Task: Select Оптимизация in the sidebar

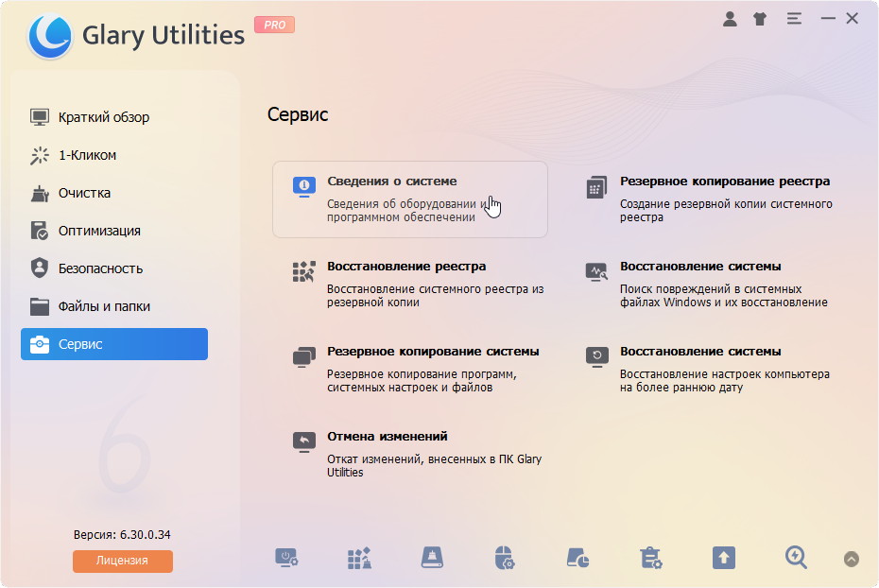Action: coord(114,231)
